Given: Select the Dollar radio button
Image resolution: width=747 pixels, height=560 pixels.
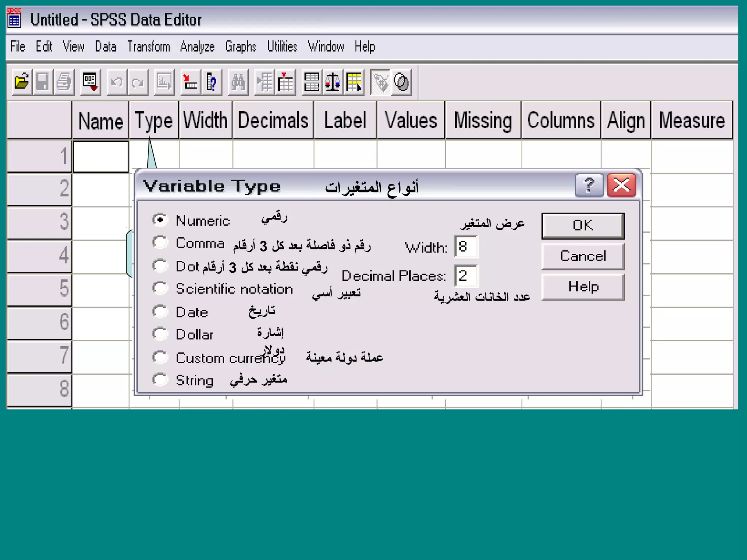Looking at the screenshot, I should [160, 334].
